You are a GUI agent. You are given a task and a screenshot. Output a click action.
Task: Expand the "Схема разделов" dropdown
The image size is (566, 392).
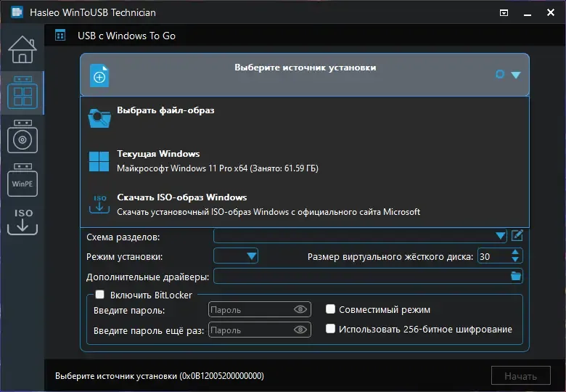coord(501,236)
